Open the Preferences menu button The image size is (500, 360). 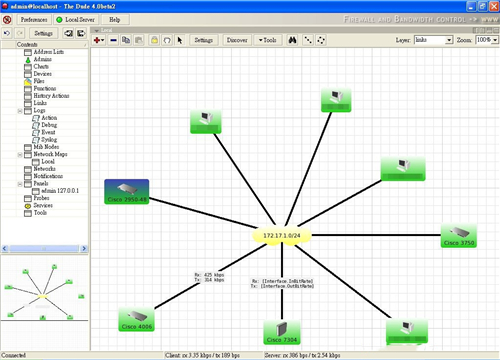pos(34,20)
